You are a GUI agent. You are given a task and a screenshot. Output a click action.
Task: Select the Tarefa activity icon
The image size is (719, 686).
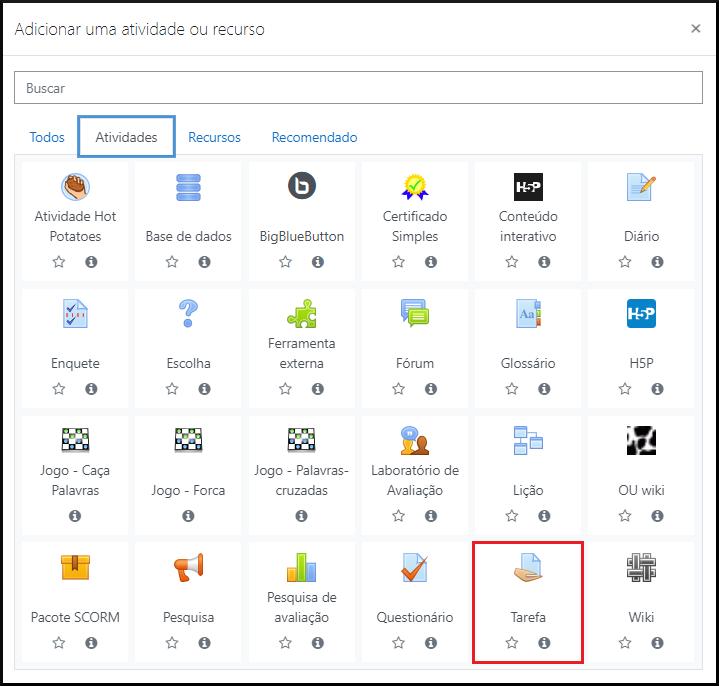tap(527, 569)
